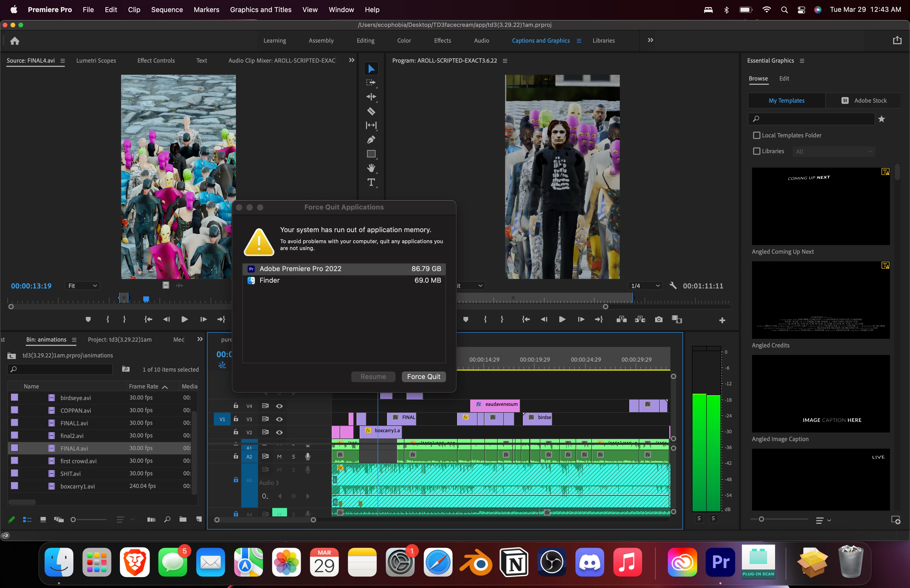This screenshot has height=588, width=910.
Task: Open the 1/4 playback resolution dropdown
Action: pos(645,286)
